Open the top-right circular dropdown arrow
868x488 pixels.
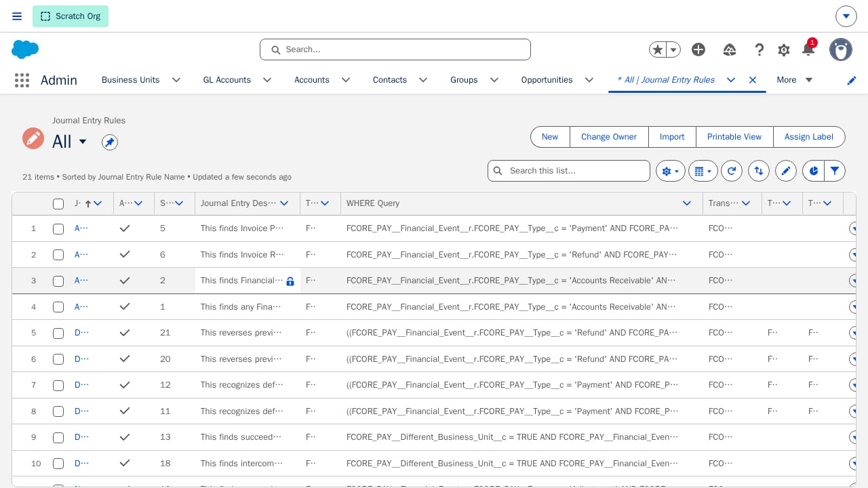(x=846, y=16)
